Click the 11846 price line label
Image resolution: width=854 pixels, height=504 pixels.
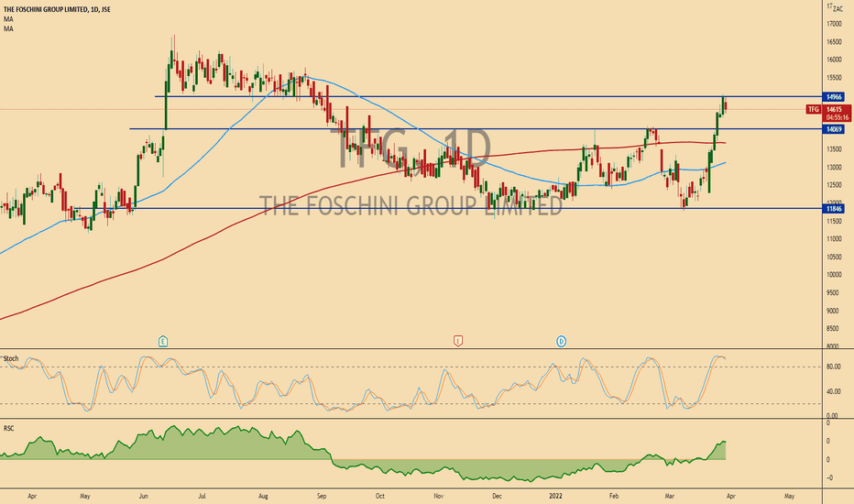click(834, 209)
